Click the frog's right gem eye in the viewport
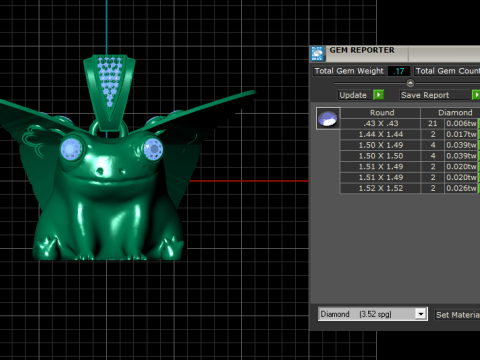480x360 pixels. (x=153, y=149)
